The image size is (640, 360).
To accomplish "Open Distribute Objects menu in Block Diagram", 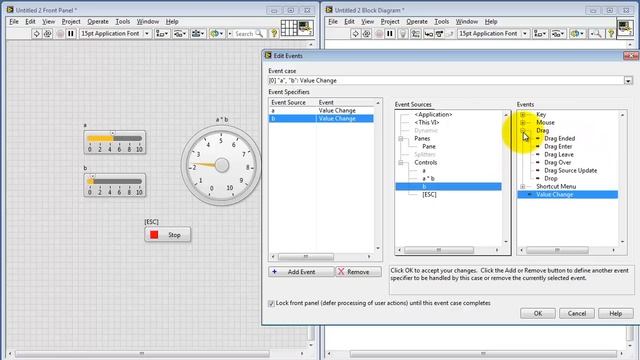I will [558, 33].
